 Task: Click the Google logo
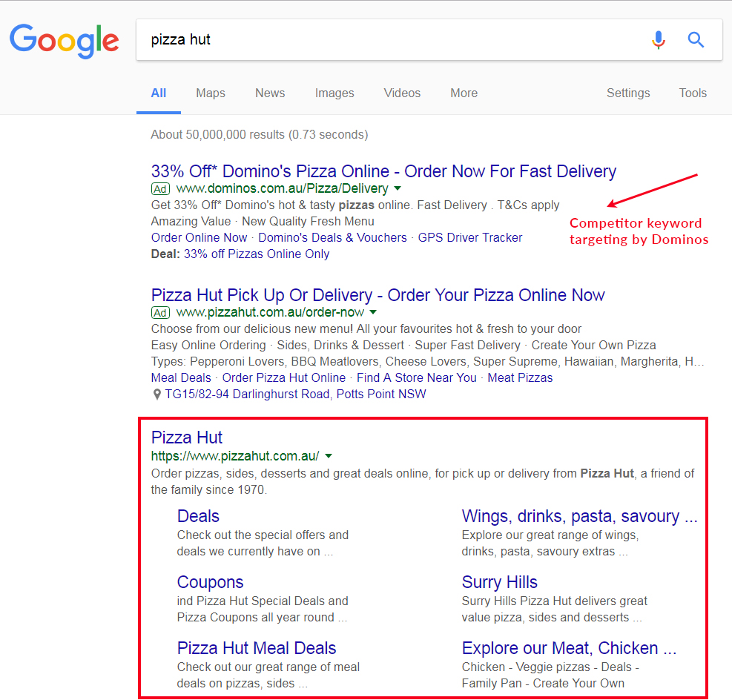click(64, 41)
